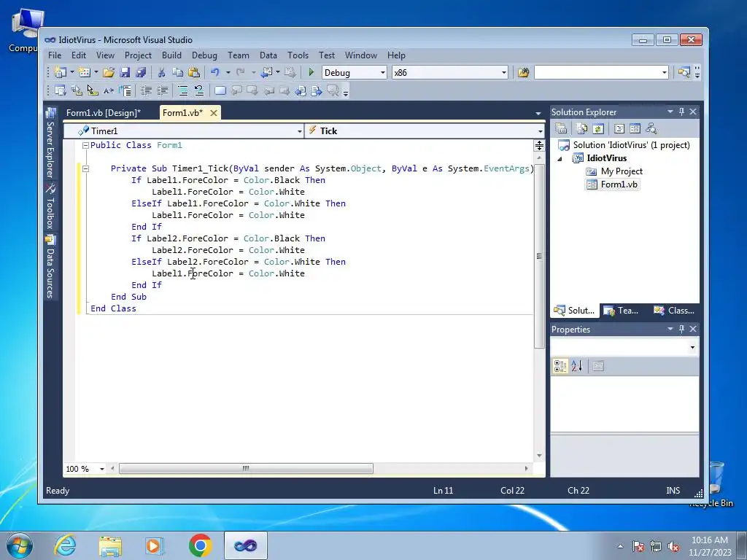Open the Data Sources side tab
Viewport: 747px width, 560px height.
(50, 267)
